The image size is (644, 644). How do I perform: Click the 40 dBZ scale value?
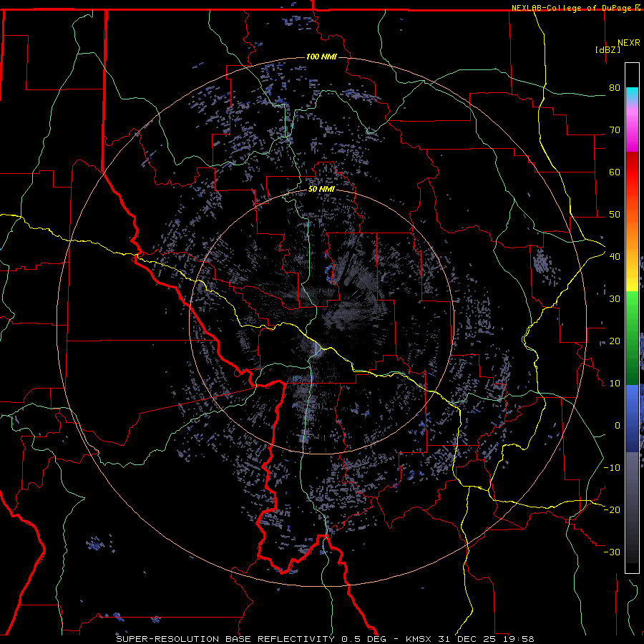point(613,257)
